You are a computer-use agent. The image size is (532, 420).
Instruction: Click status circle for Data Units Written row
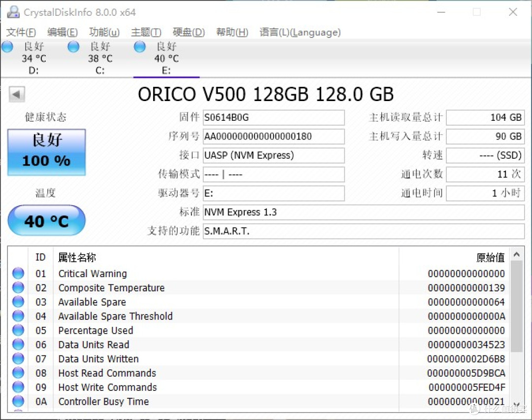(18, 358)
